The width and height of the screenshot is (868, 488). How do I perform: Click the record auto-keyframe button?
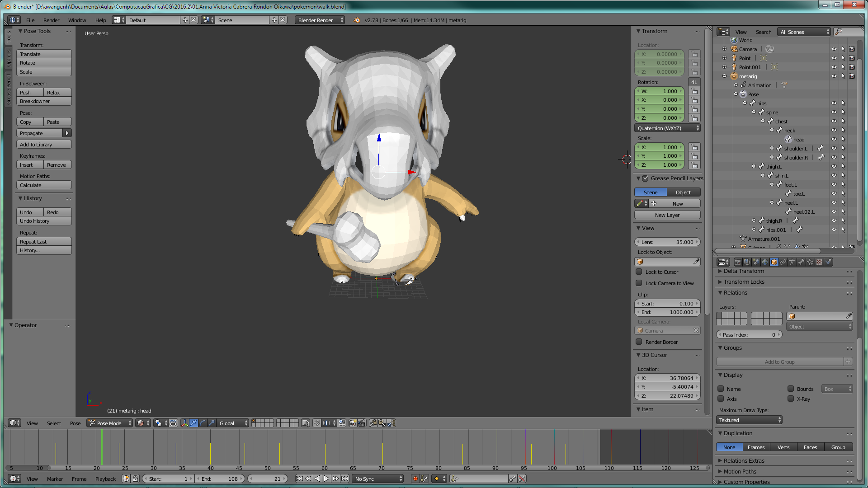(415, 479)
